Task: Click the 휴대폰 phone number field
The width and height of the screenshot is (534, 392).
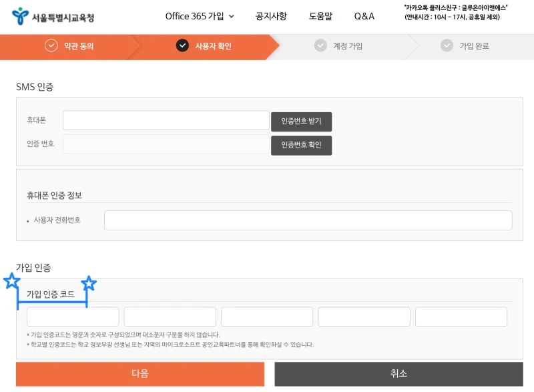Action: pos(165,120)
